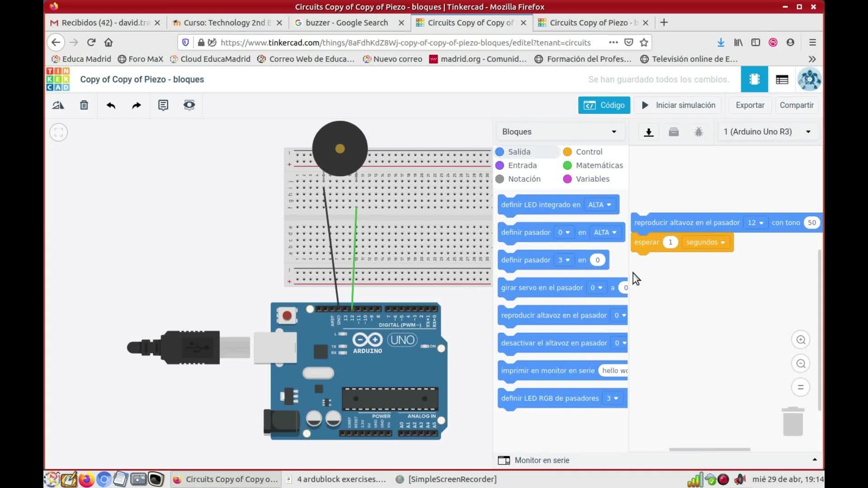Open the Bloques editor mode dropdown
868x488 pixels.
pos(559,132)
